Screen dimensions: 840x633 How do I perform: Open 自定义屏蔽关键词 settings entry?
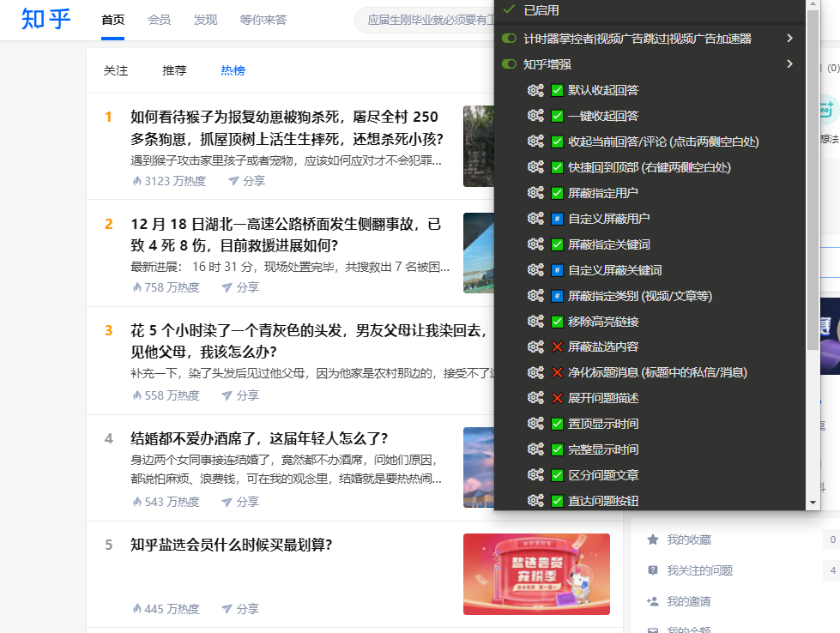click(x=614, y=270)
